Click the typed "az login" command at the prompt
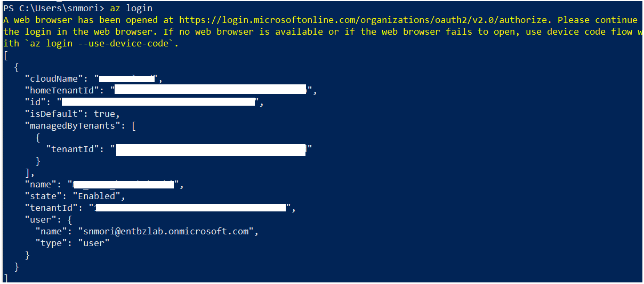Viewport: 644px width, 284px height. [131, 9]
